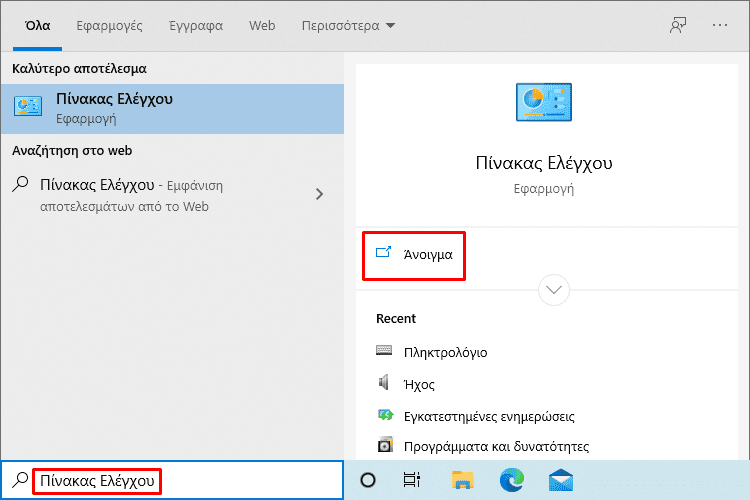The width and height of the screenshot is (750, 500).
Task: Switch to the Έγγραφα tab
Action: pos(196,26)
